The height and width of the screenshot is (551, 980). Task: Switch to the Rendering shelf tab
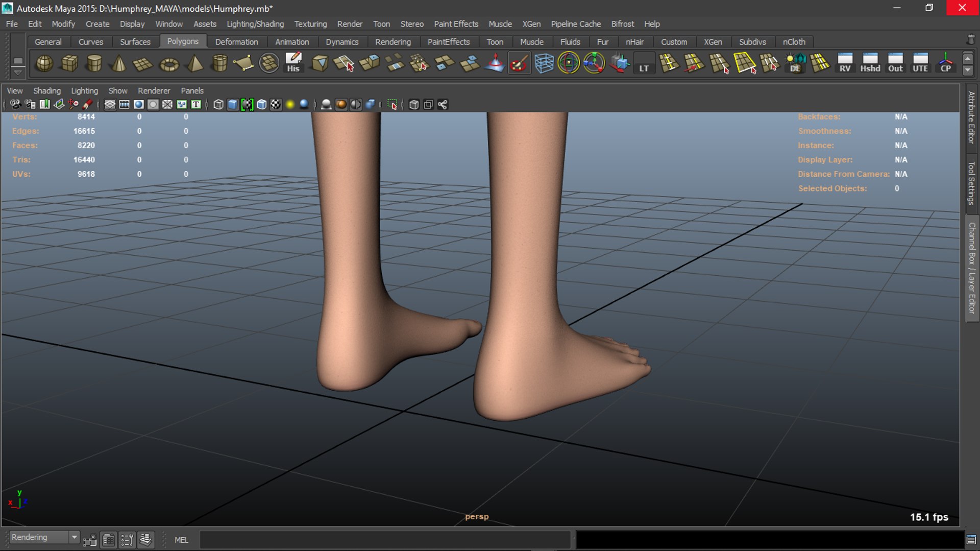click(393, 42)
